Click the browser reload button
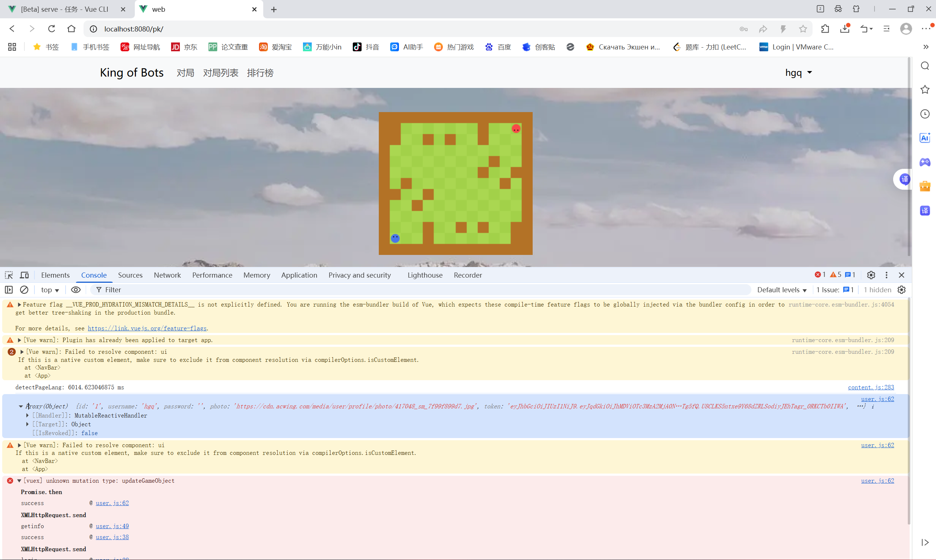This screenshot has width=936, height=560. [x=52, y=29]
